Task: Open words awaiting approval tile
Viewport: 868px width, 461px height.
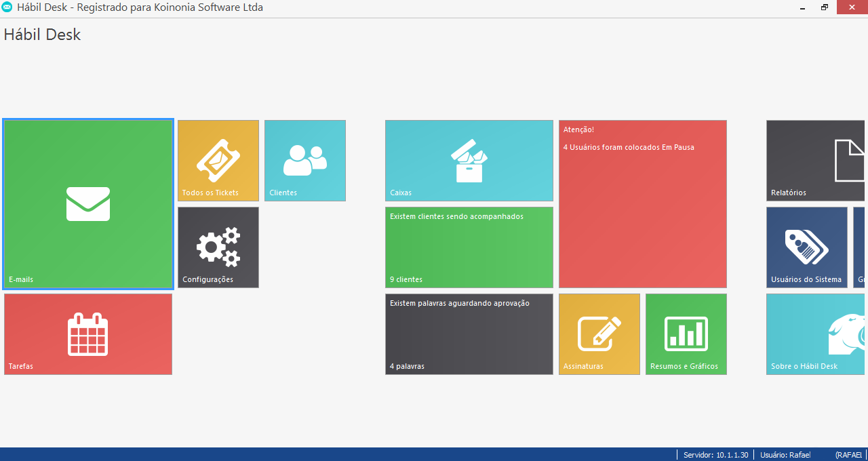Action: tap(469, 334)
